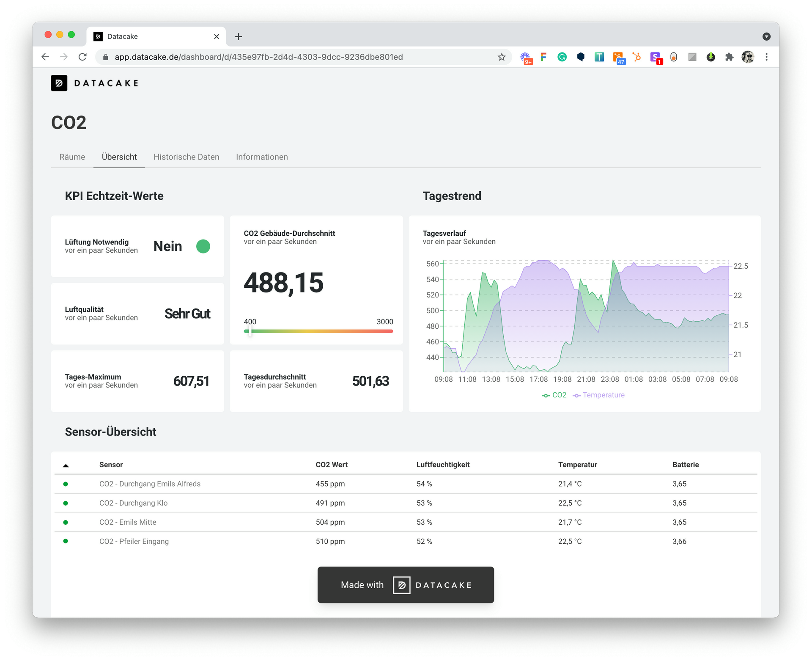Close the Datacake browser tab
Screen dimensions: 812x661
coord(217,36)
